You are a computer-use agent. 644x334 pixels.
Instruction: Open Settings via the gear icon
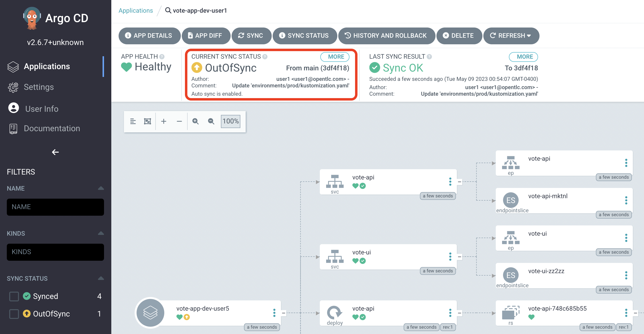(x=13, y=87)
